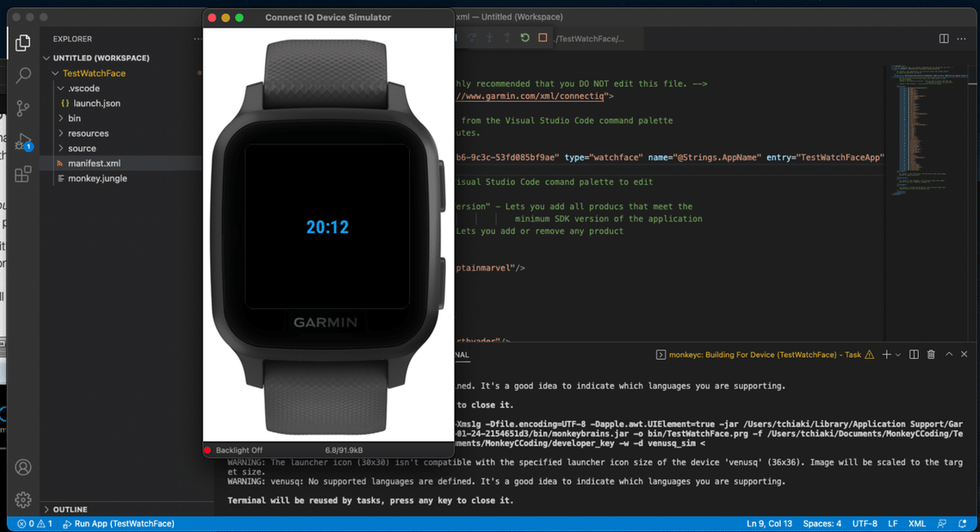Click the EXPLORER panel header title

click(73, 38)
